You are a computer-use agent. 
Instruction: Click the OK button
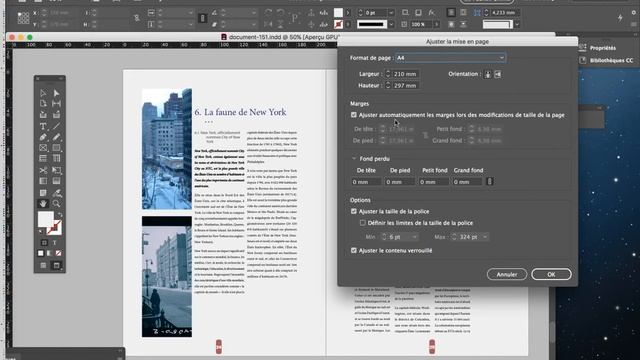[x=551, y=274]
